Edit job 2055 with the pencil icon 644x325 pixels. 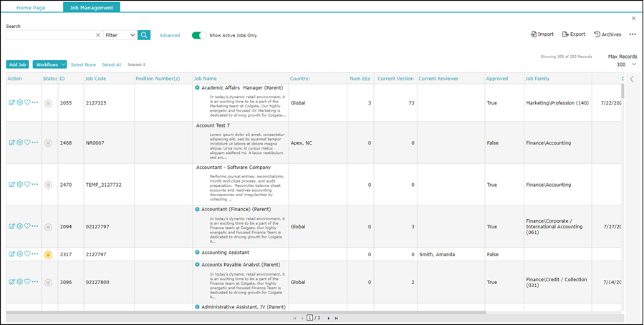[x=12, y=102]
